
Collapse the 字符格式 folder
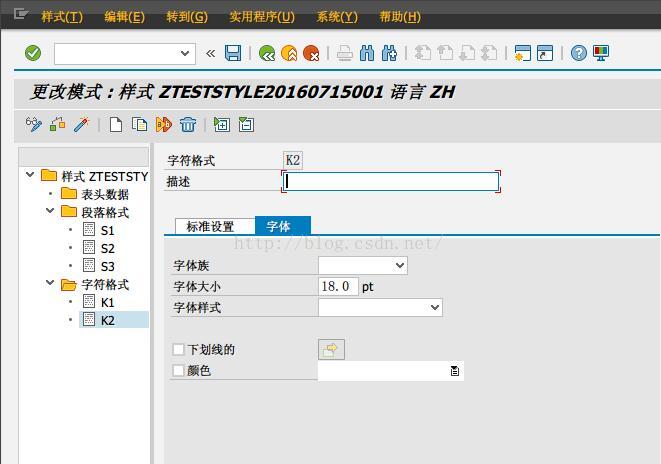click(x=50, y=283)
